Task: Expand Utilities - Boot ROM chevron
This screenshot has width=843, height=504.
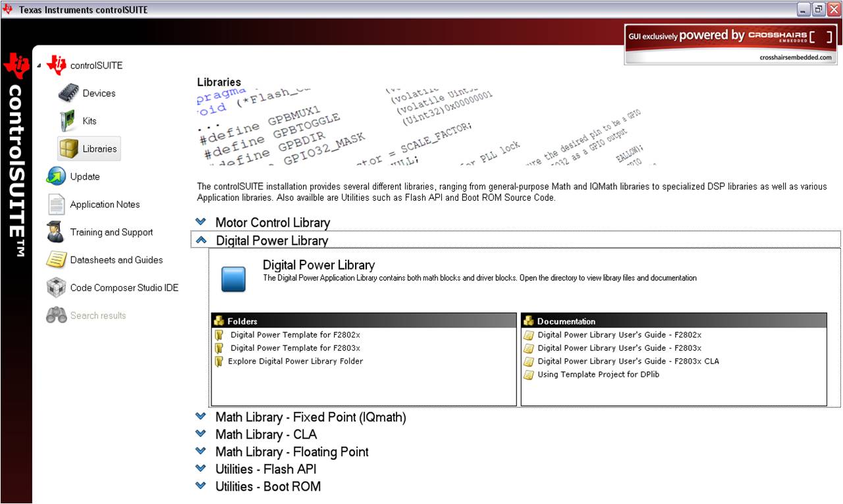Action: coord(201,486)
